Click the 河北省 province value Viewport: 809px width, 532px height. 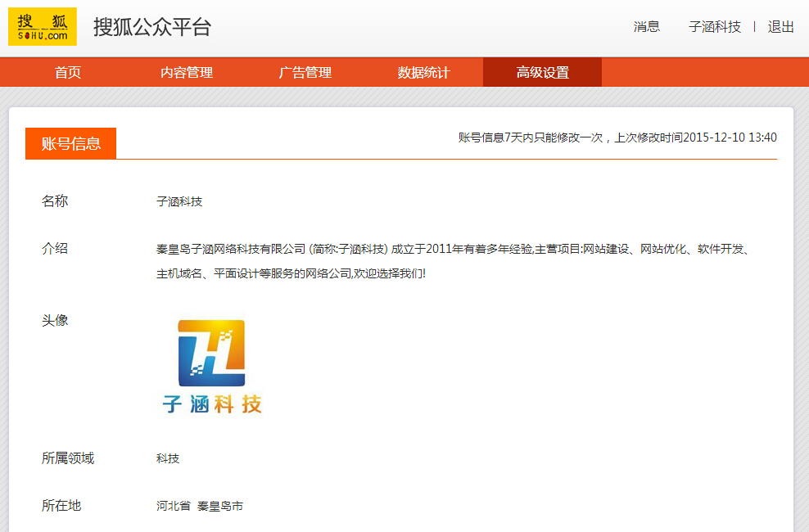(173, 506)
